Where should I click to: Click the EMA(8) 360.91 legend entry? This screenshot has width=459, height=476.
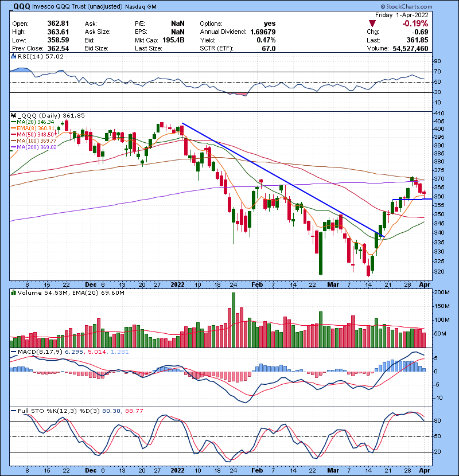[33, 128]
